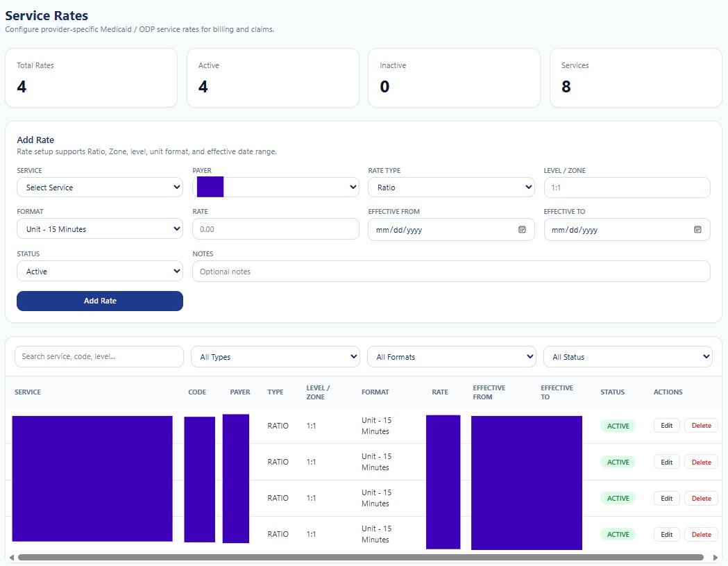Click the Search service, code, level box
Image resolution: width=728 pixels, height=566 pixels.
coord(99,356)
